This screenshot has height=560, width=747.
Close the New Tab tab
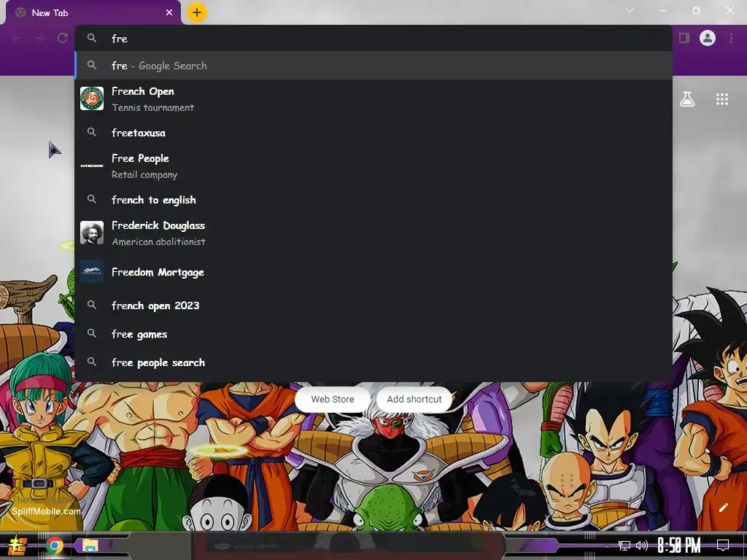[169, 13]
